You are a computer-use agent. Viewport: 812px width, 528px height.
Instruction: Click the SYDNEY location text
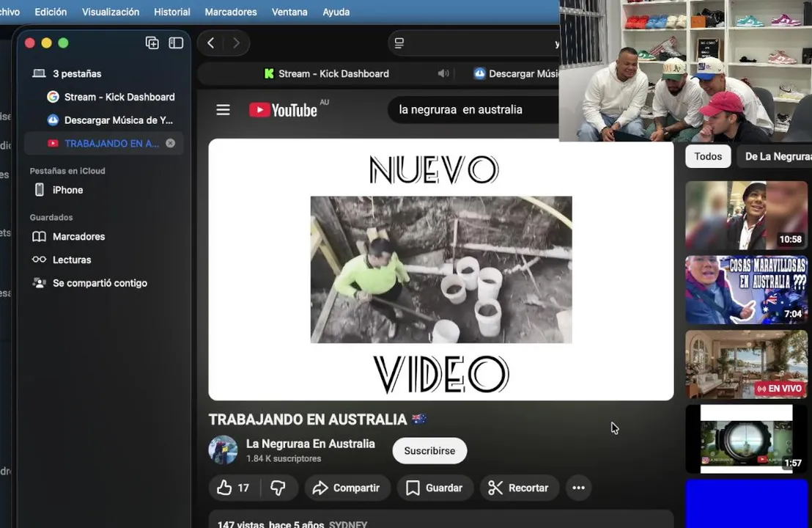(348, 524)
